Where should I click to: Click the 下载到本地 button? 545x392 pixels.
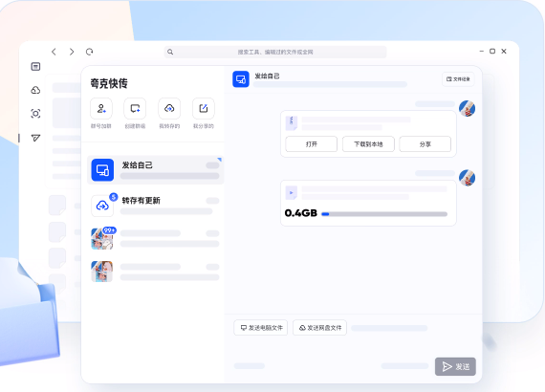click(368, 144)
